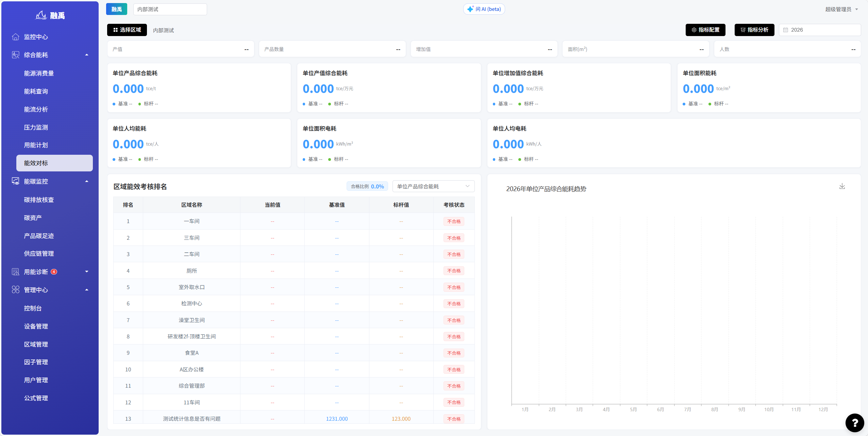Select 能流分析 in the sidebar
The image size is (868, 436).
pos(36,110)
